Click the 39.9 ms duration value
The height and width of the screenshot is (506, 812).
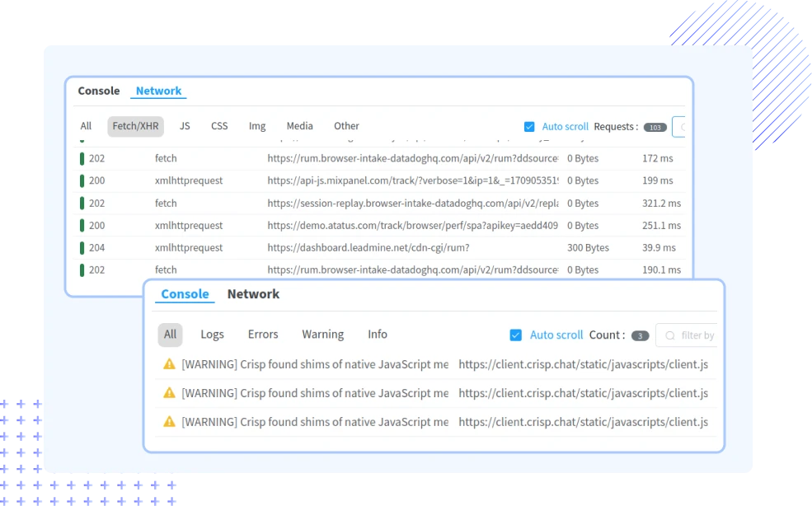point(659,248)
